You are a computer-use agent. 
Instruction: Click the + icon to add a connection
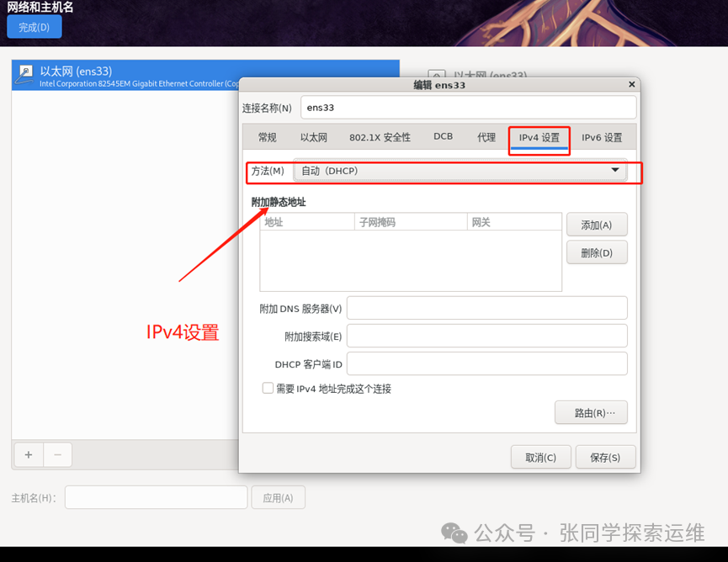click(x=28, y=454)
